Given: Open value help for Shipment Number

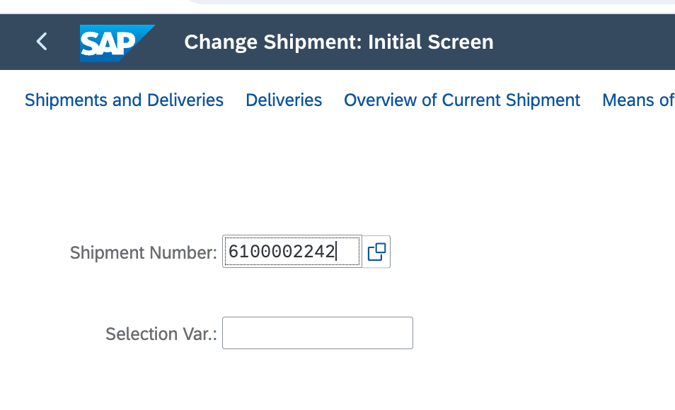Looking at the screenshot, I should click(x=377, y=252).
